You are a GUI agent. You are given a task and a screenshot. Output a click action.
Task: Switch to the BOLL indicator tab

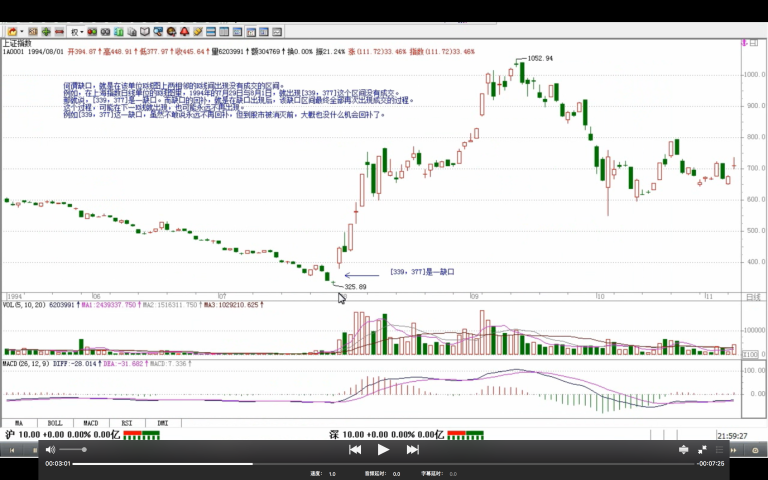point(54,423)
